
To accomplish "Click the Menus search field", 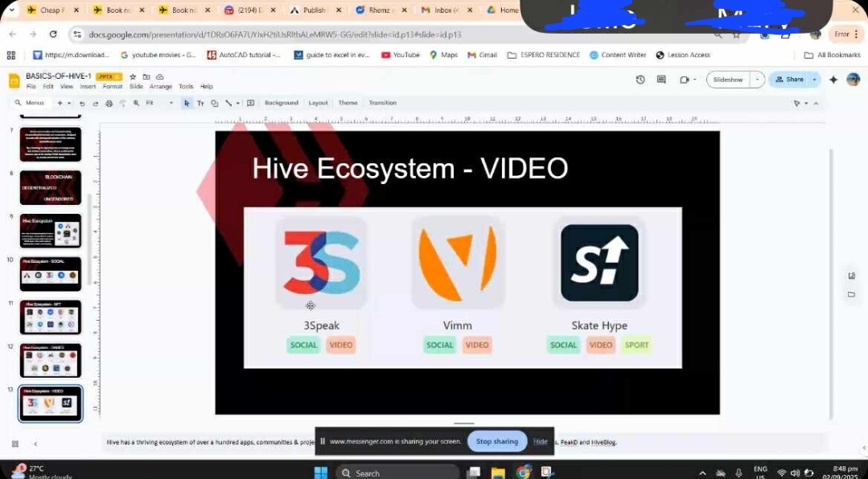I will tap(30, 103).
